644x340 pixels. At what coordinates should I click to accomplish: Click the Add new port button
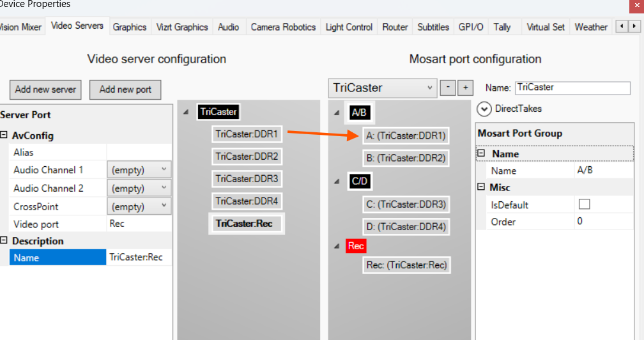[125, 89]
